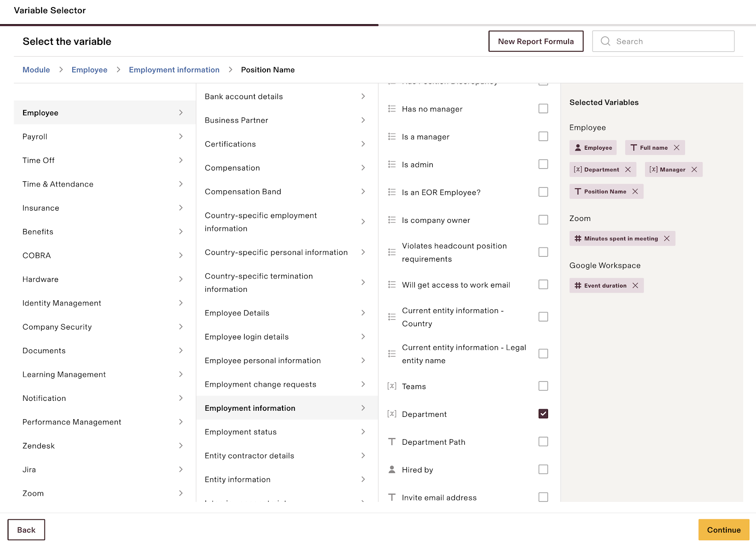Click list icon next to Is company owner
The width and height of the screenshot is (756, 542).
click(x=392, y=220)
